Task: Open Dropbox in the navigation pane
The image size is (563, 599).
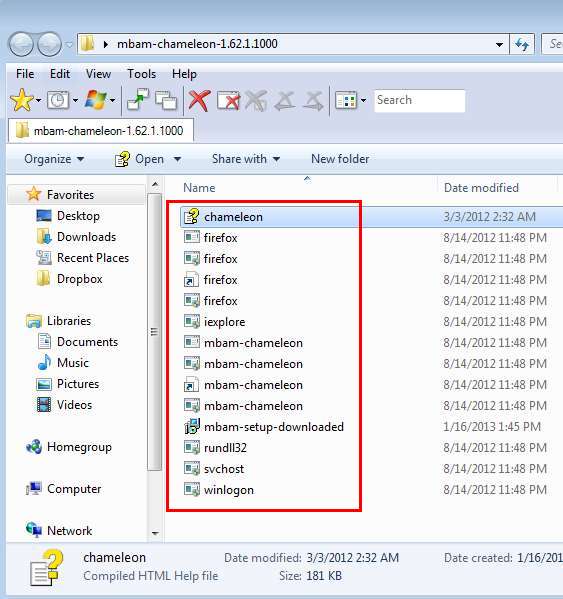Action: [x=79, y=279]
